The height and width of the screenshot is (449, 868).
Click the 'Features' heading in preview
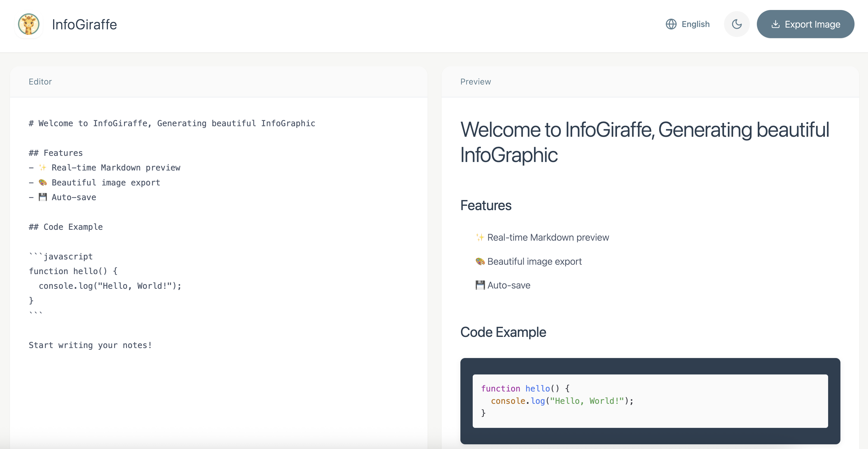coord(486,205)
